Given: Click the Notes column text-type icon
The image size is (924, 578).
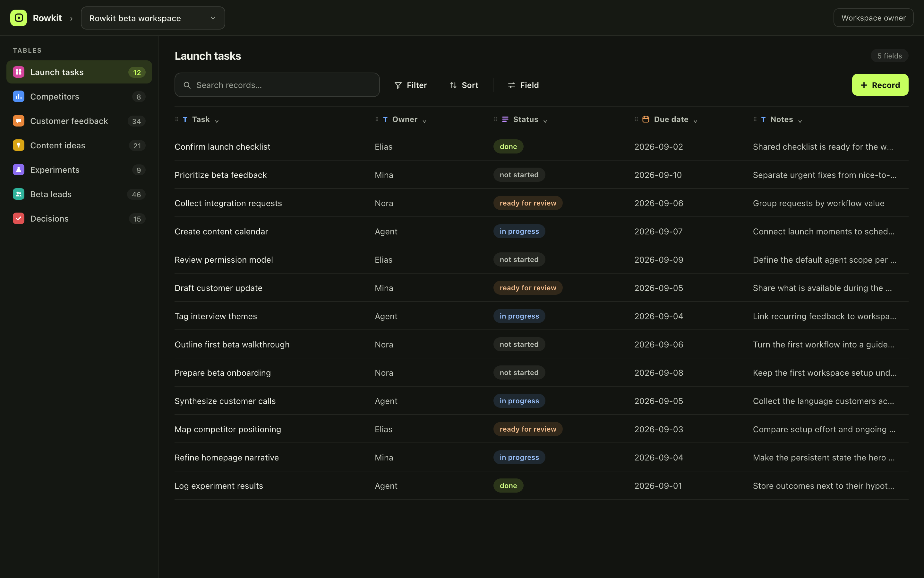Looking at the screenshot, I should [763, 120].
